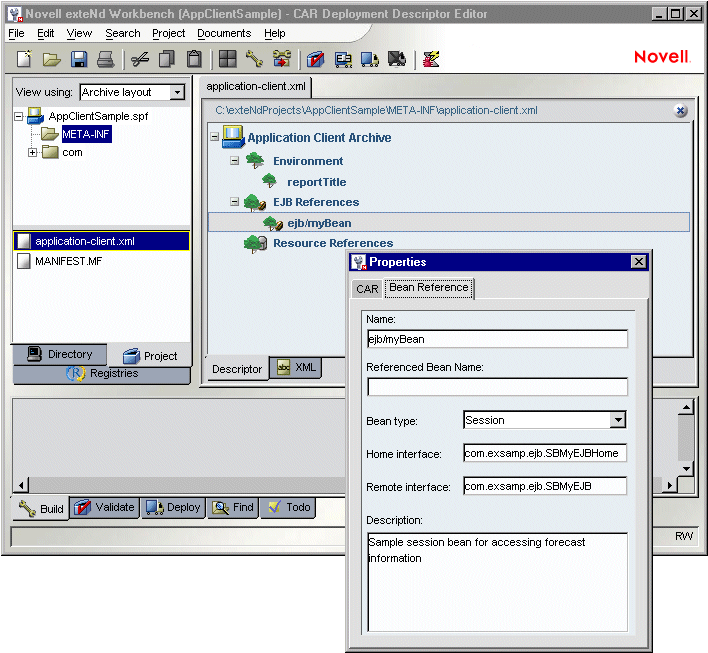Open the Edit menu
Screen dimensions: 708x653
(x=46, y=33)
